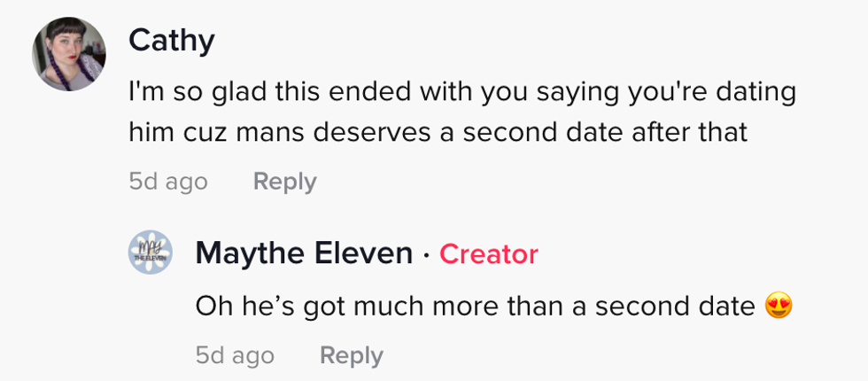Screen dimensions: 868x381
Task: Click the timestamp under Cathy's comment
Action: 168,182
